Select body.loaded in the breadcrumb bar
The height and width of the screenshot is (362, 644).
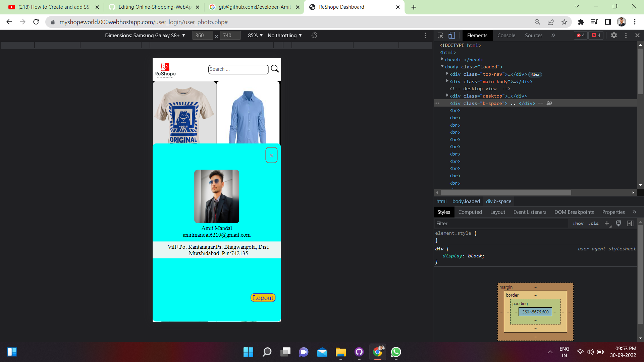466,201
